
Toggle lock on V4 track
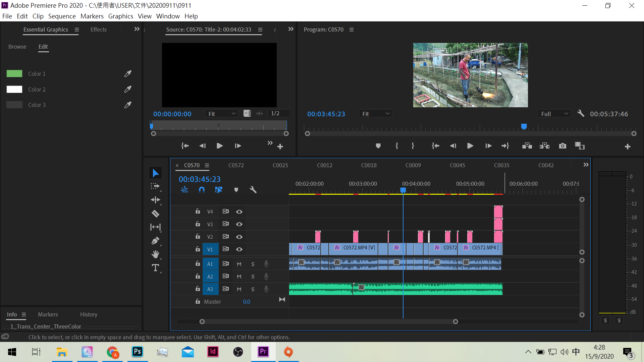point(198,211)
